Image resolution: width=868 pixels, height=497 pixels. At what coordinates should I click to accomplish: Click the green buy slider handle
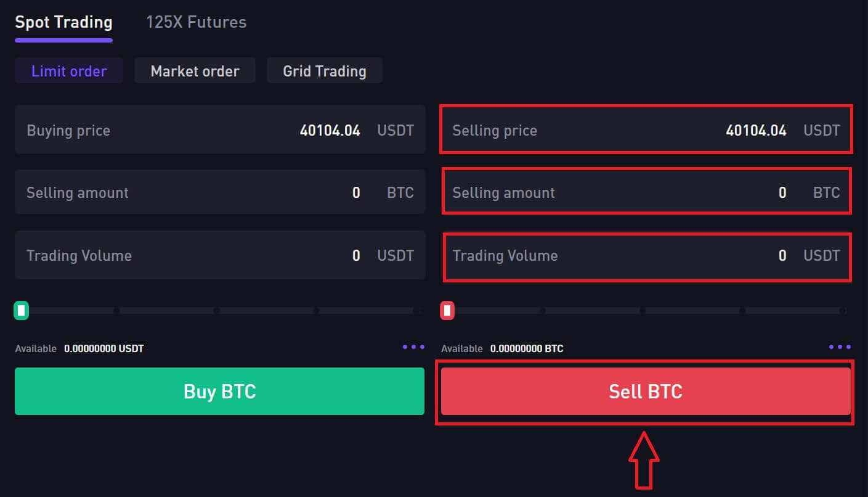[x=21, y=310]
